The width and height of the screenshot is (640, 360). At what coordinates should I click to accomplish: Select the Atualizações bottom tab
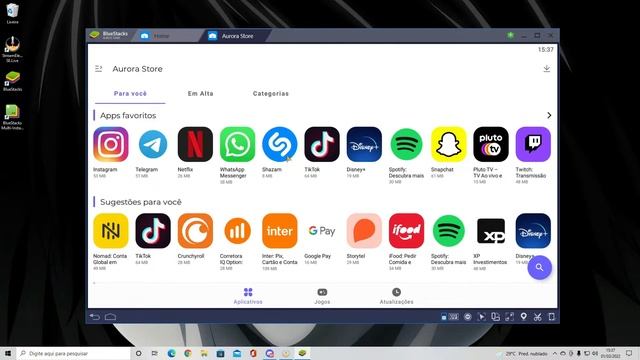[x=396, y=296]
